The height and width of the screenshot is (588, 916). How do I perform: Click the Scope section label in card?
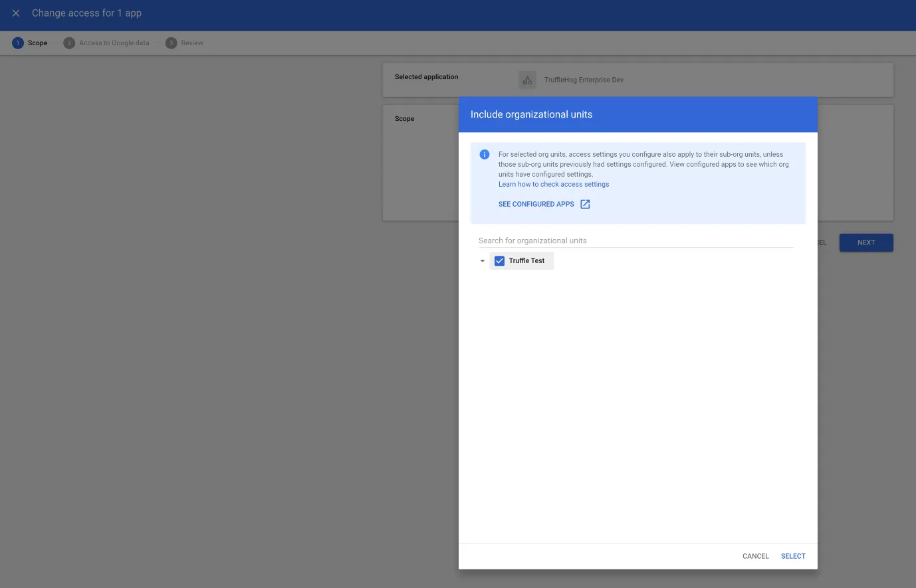click(x=404, y=119)
